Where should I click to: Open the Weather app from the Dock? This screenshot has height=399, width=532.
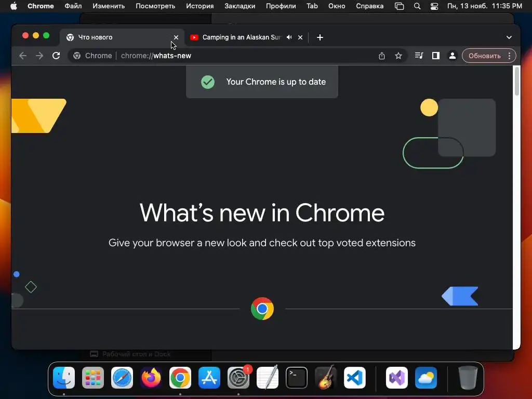point(426,378)
